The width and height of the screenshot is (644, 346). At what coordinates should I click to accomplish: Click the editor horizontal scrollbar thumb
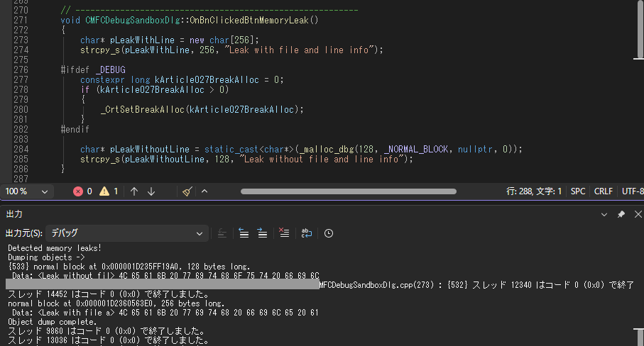[x=349, y=191]
